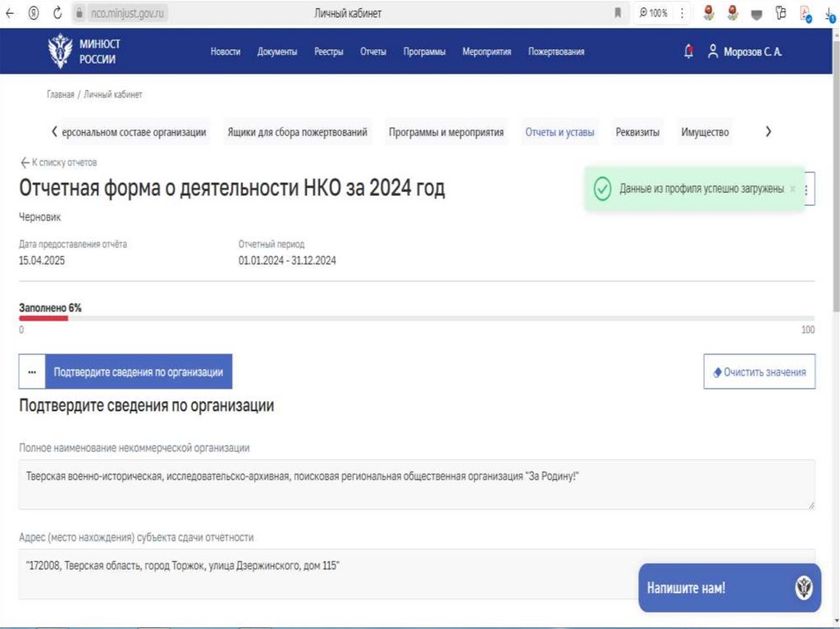Open the ellipsis steps button beside Подтвердите сведения

click(x=32, y=371)
